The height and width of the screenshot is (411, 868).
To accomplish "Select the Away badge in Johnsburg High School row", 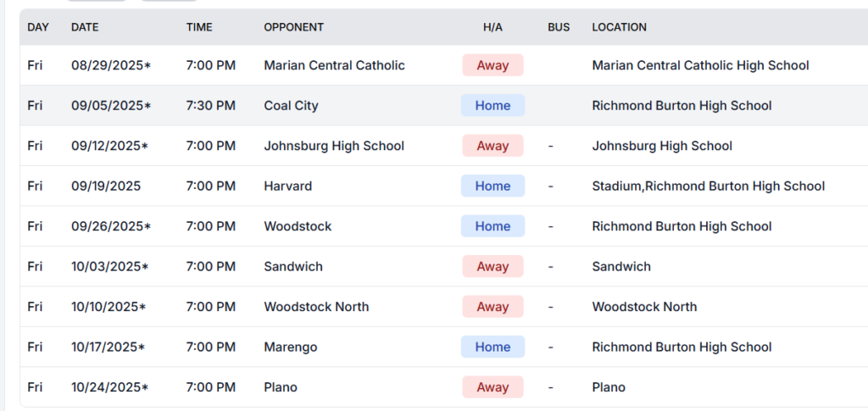I will coord(492,146).
